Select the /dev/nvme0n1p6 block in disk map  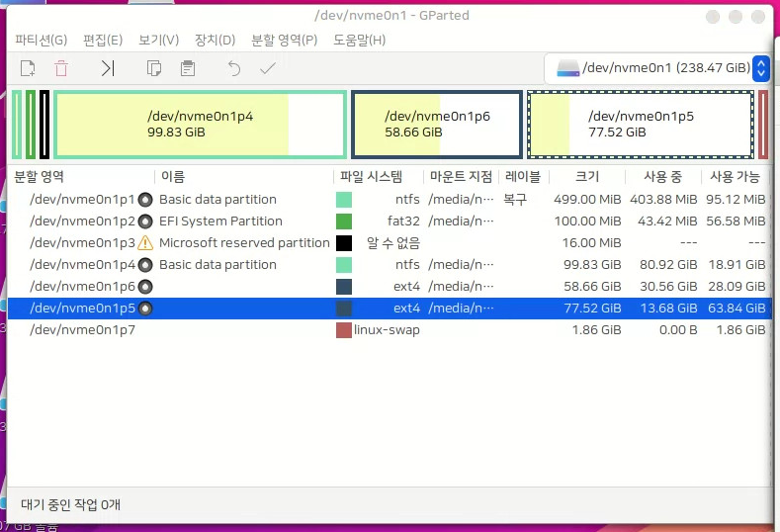[x=436, y=125]
